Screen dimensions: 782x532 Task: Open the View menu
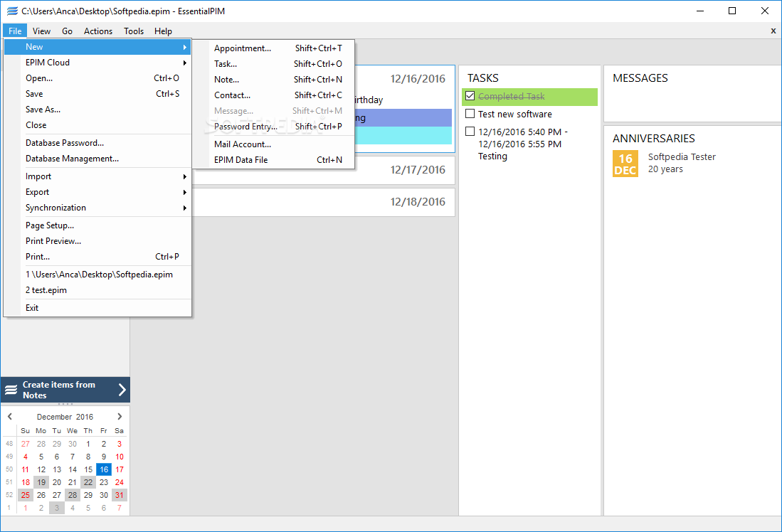click(41, 31)
